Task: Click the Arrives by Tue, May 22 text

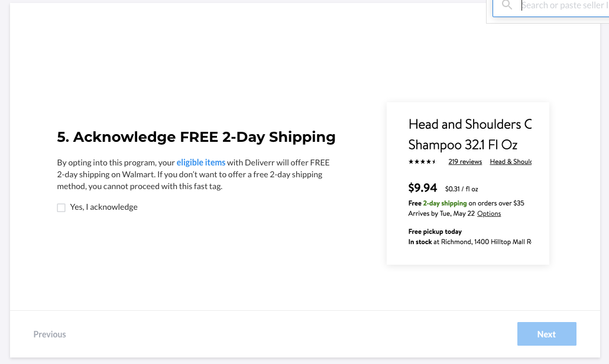Action: coord(441,214)
